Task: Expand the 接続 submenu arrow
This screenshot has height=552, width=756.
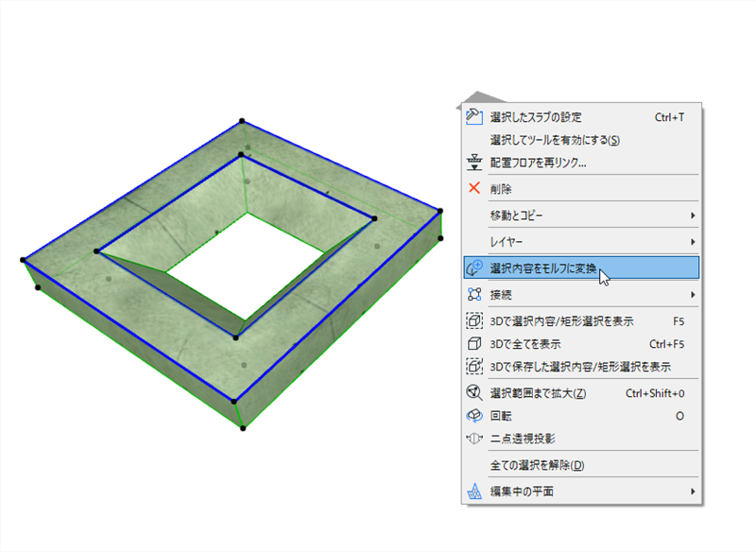Action: click(693, 295)
